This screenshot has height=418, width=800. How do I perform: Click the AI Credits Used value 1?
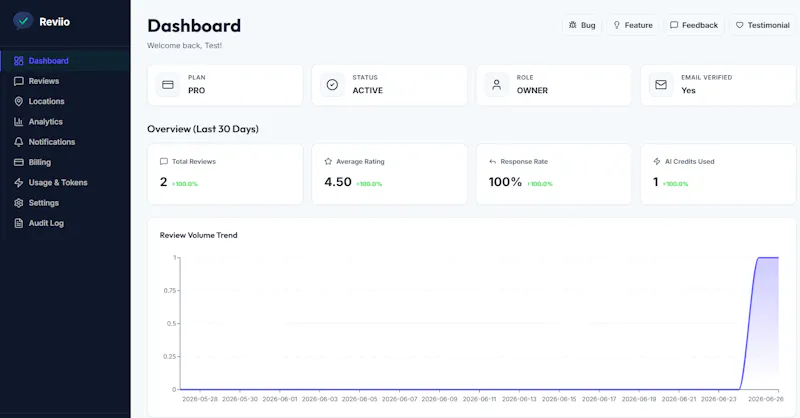coord(656,182)
